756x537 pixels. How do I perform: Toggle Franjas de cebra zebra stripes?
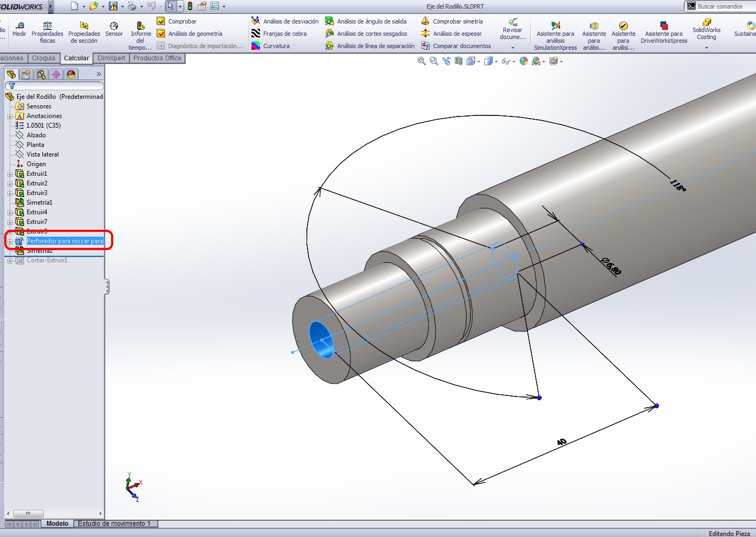tap(279, 34)
